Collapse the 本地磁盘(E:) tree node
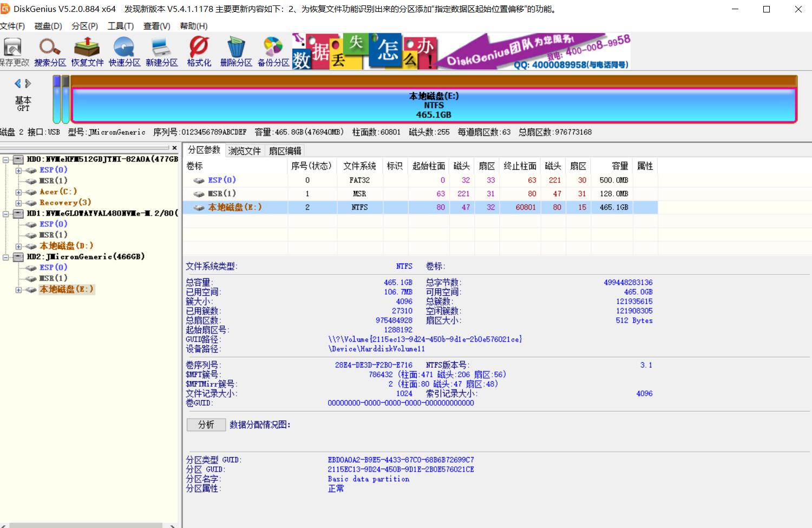Viewport: 812px width, 528px height. tap(18, 289)
